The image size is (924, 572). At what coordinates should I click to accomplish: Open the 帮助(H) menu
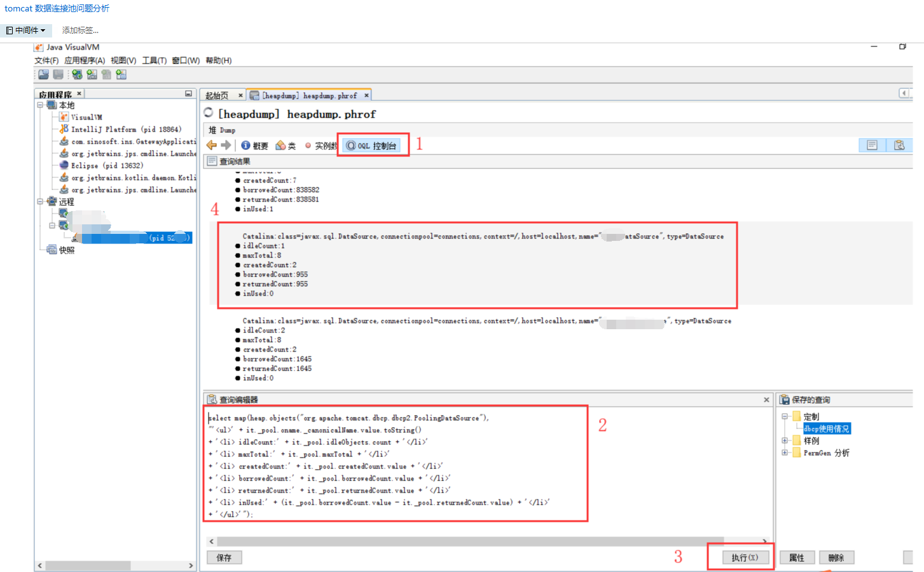[219, 60]
